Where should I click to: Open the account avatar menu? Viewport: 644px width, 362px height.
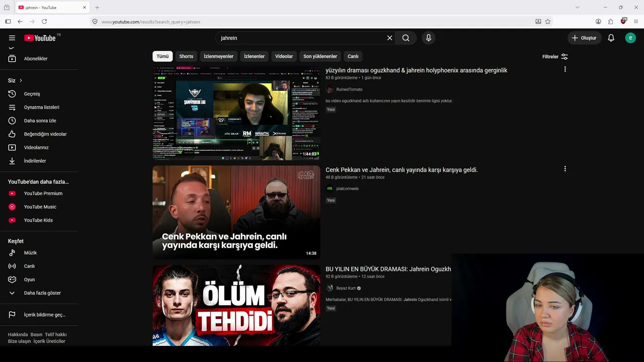(x=630, y=38)
